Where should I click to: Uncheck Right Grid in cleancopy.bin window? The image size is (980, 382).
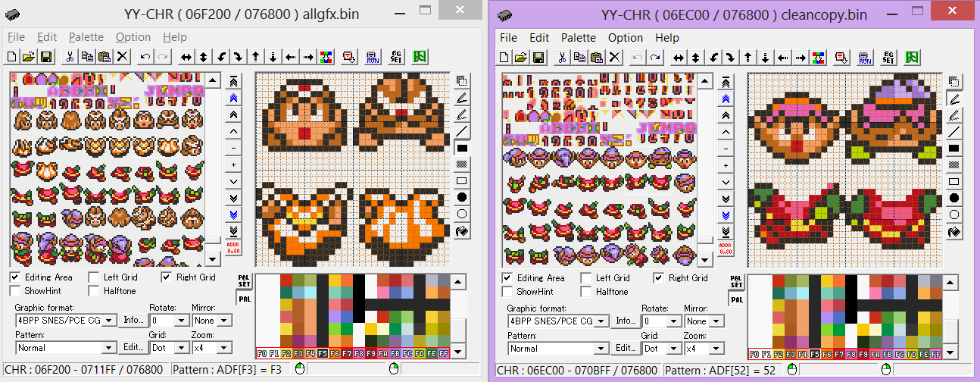click(681, 278)
